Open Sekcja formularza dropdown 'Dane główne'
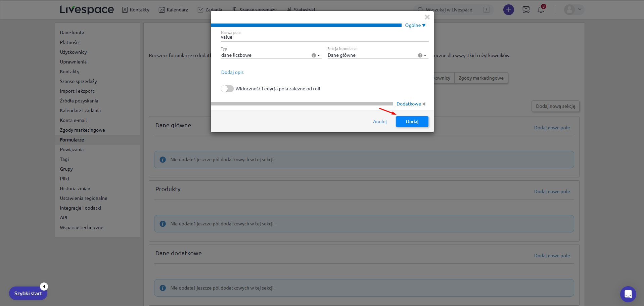Screen dimensions: 644x306 tap(373, 55)
